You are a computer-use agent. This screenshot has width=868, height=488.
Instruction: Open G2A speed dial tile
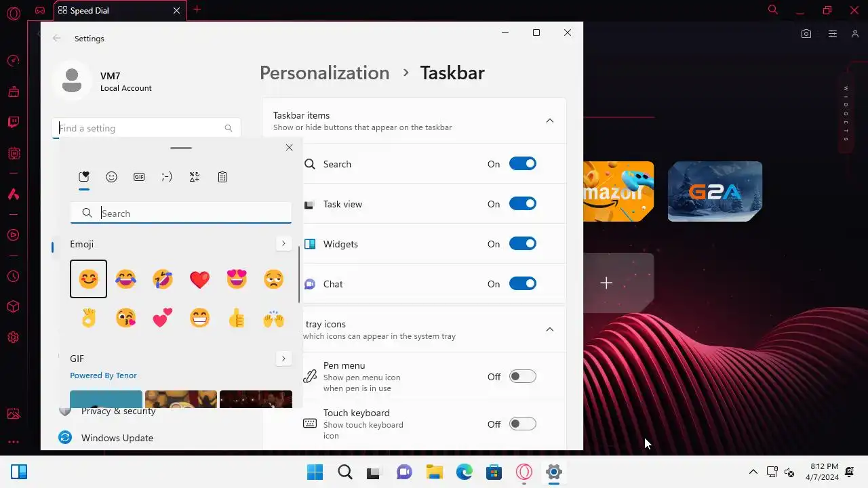click(x=715, y=191)
